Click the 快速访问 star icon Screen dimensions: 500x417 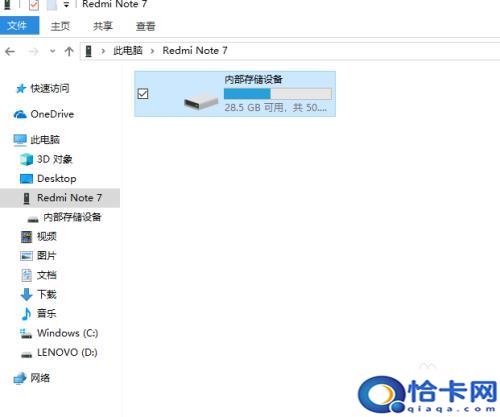coord(21,89)
